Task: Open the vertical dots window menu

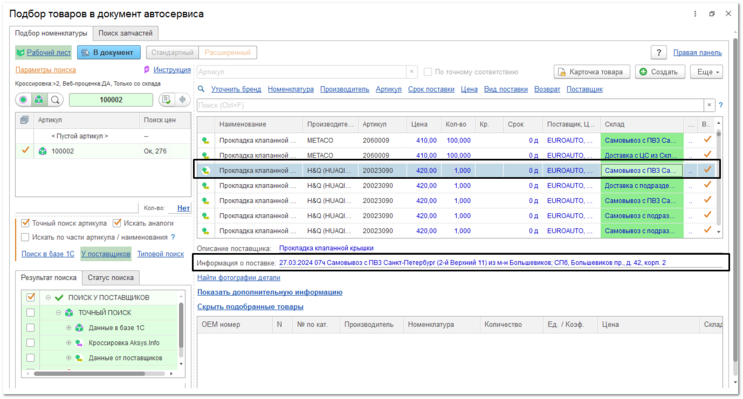Action: 695,14
